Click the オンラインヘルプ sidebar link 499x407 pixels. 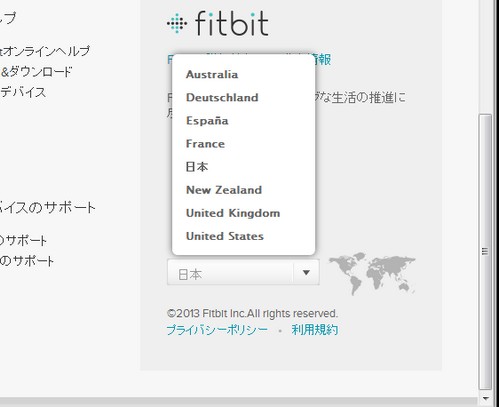point(45,51)
